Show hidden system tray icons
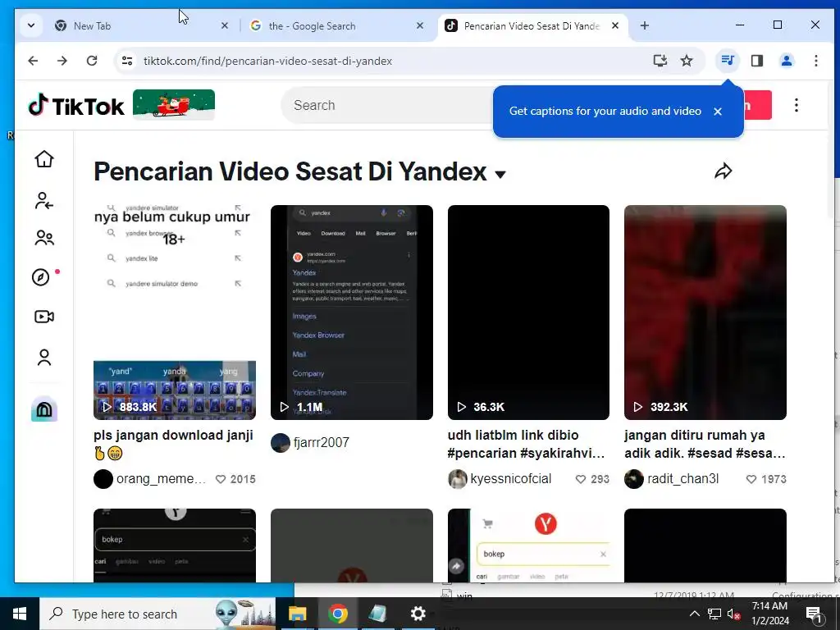Viewport: 840px width, 630px height. (694, 614)
